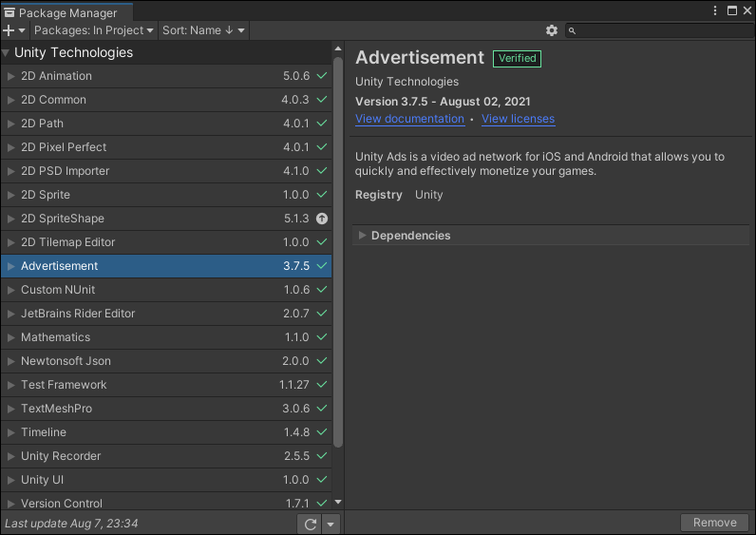The width and height of the screenshot is (756, 535).
Task: Expand the Newtonsoft Json row arrow
Action: 10,361
